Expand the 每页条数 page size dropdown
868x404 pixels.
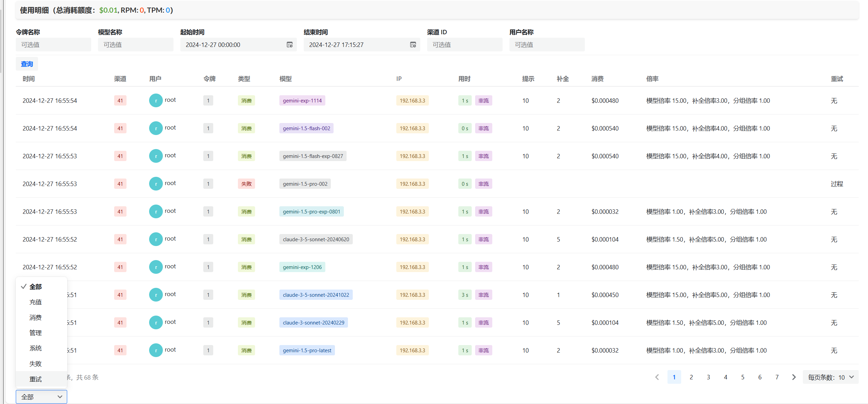point(831,377)
